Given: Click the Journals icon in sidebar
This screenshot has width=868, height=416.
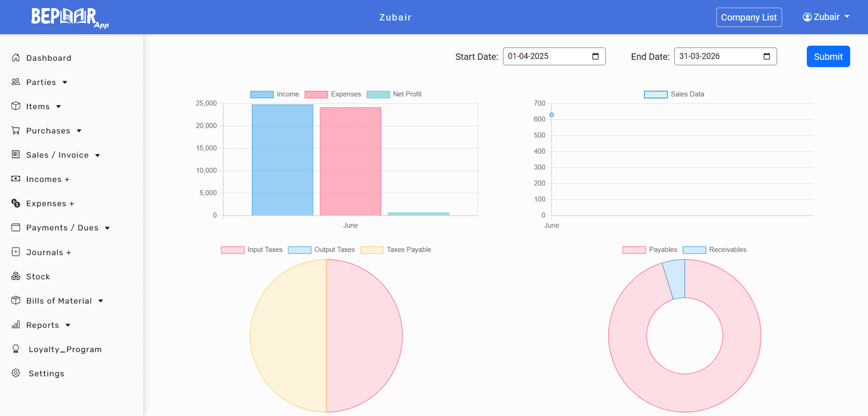Looking at the screenshot, I should (x=16, y=252).
